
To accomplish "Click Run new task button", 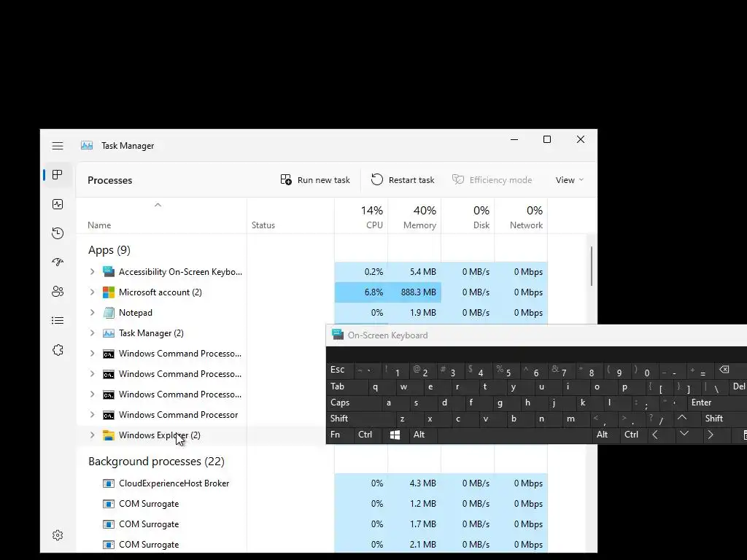I will pos(315,180).
